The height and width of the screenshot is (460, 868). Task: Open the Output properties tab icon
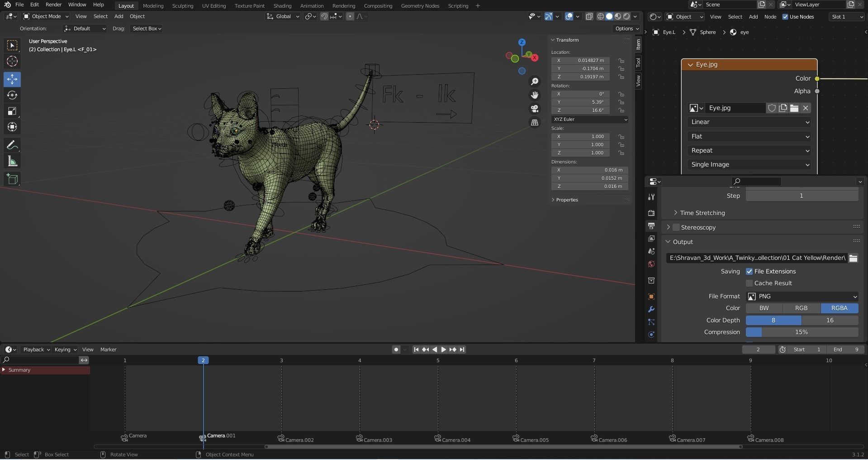651,225
